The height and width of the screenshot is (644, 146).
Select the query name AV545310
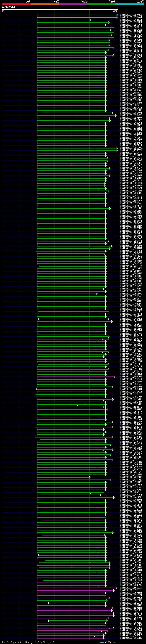[8, 8]
